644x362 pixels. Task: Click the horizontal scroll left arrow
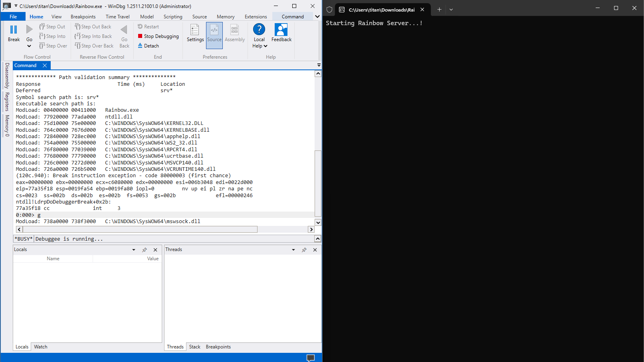click(x=19, y=229)
